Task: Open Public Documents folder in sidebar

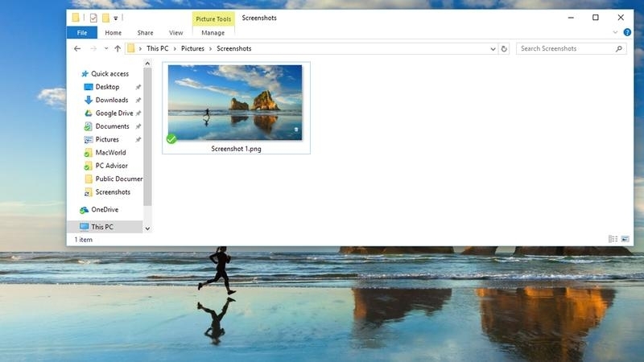Action: tap(119, 179)
